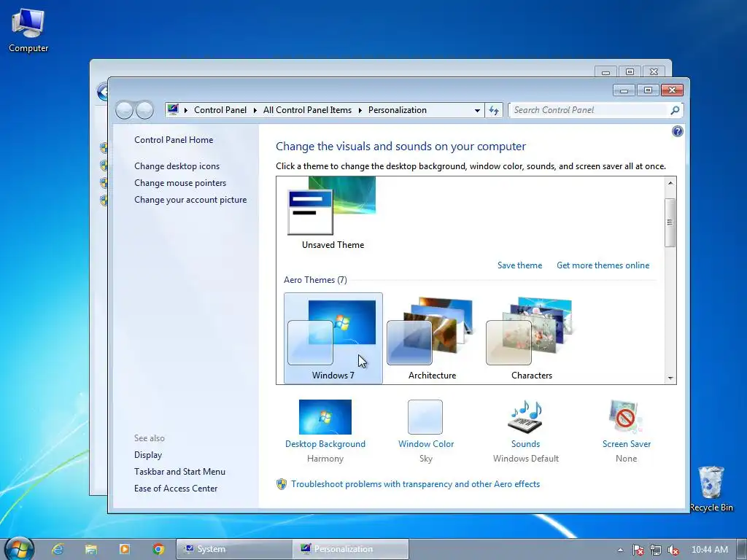Select the Unsaved Theme thumbnail
747x560 pixels.
[x=333, y=213]
